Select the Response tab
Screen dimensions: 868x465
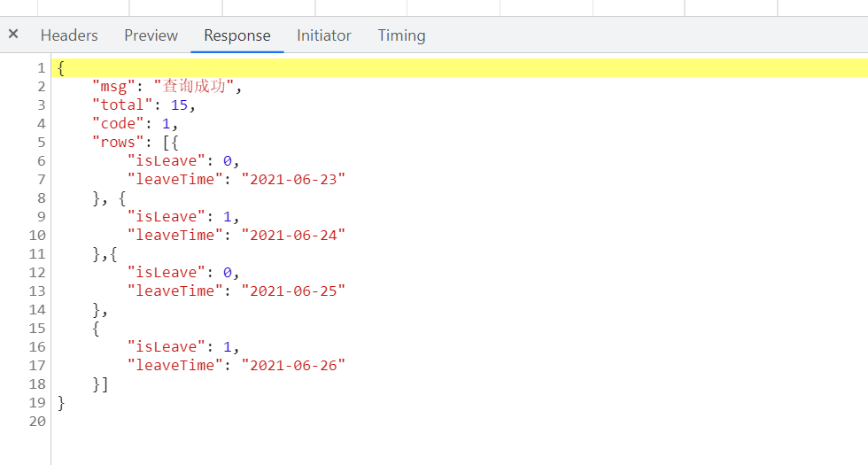point(237,35)
